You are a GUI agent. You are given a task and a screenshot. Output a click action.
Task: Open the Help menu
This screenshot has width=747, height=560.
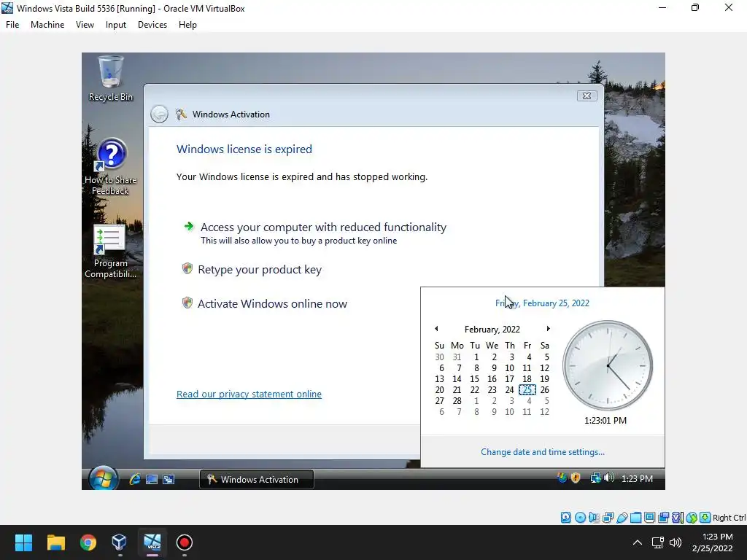[x=187, y=25]
